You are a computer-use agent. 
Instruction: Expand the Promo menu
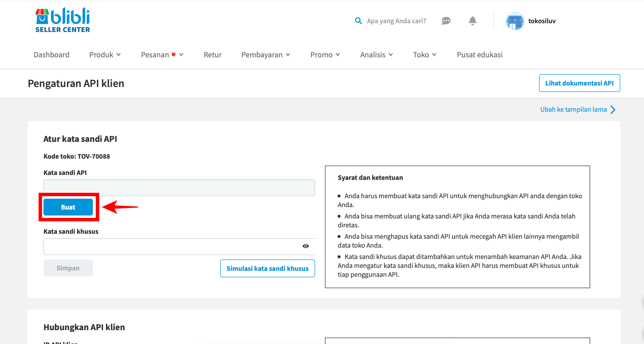click(x=325, y=55)
